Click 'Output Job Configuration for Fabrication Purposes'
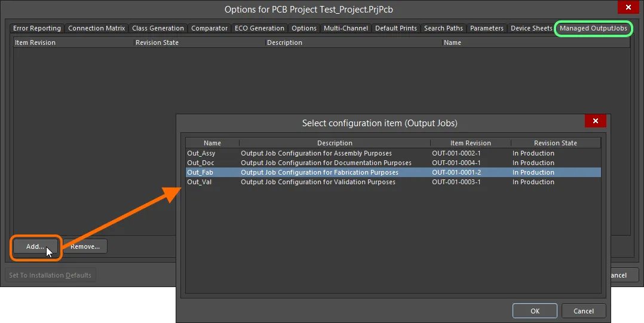This screenshot has width=644, height=323. click(x=320, y=172)
